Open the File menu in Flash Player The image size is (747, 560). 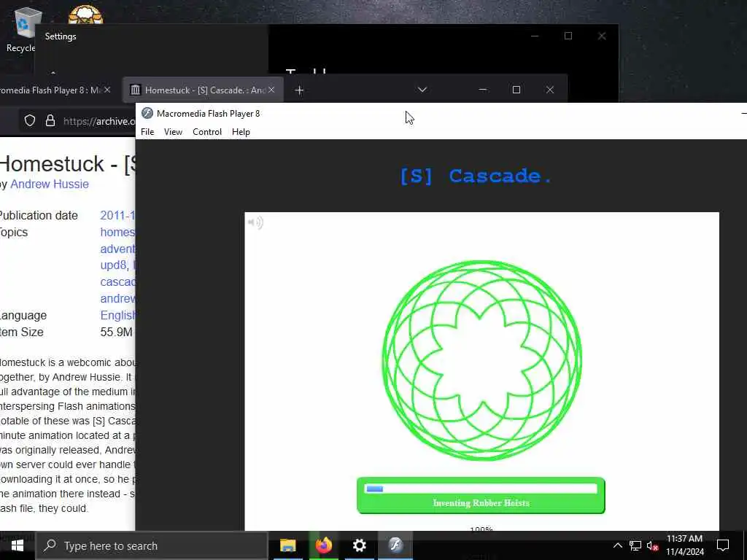pyautogui.click(x=147, y=132)
